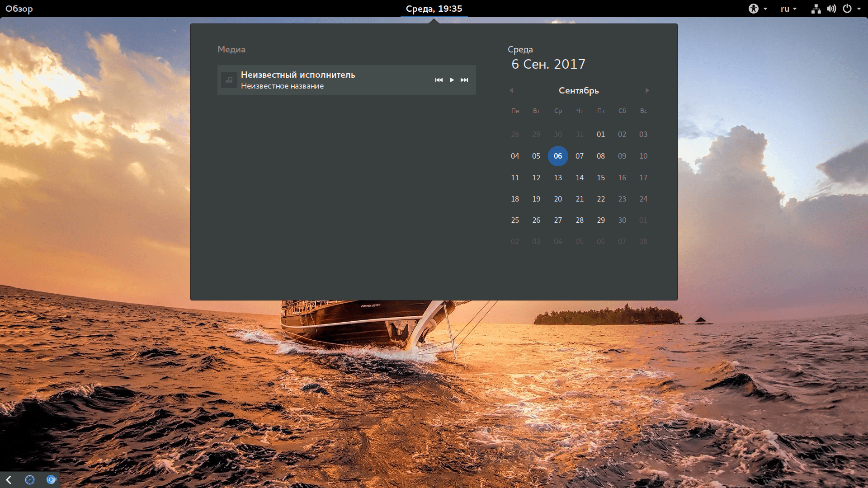
Task: Open the accessibility menu in top bar
Action: tap(754, 9)
